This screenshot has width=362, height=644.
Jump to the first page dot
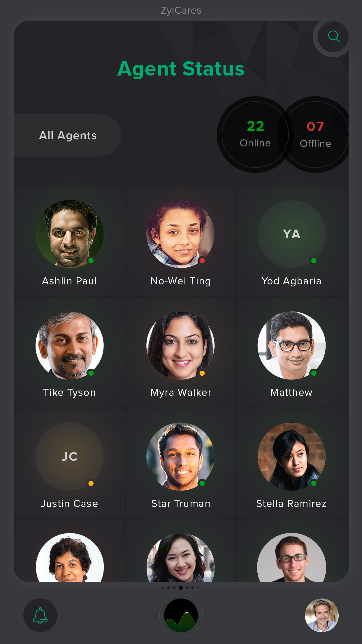tap(163, 588)
